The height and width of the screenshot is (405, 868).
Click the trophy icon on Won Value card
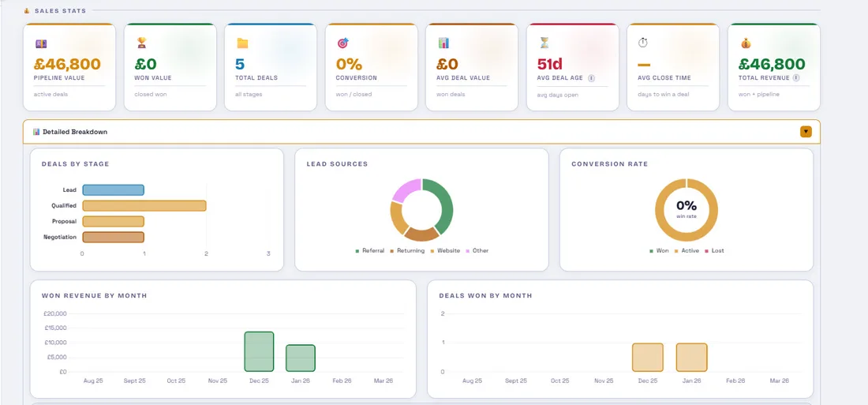click(x=142, y=43)
